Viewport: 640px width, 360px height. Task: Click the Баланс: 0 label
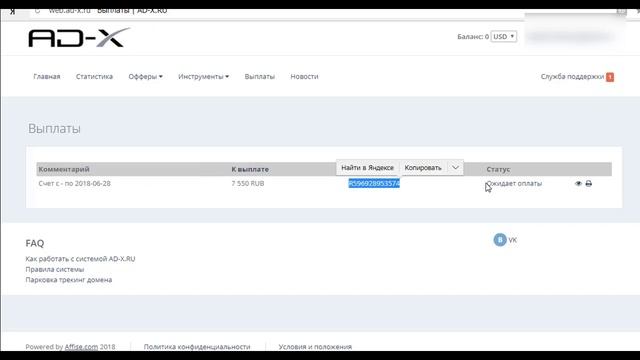tap(473, 37)
